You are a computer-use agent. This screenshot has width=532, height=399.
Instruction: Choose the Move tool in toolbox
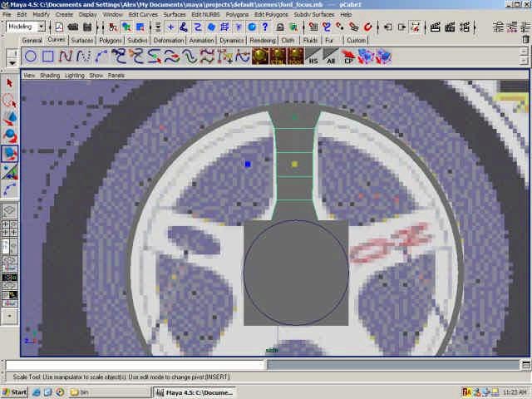(x=10, y=118)
